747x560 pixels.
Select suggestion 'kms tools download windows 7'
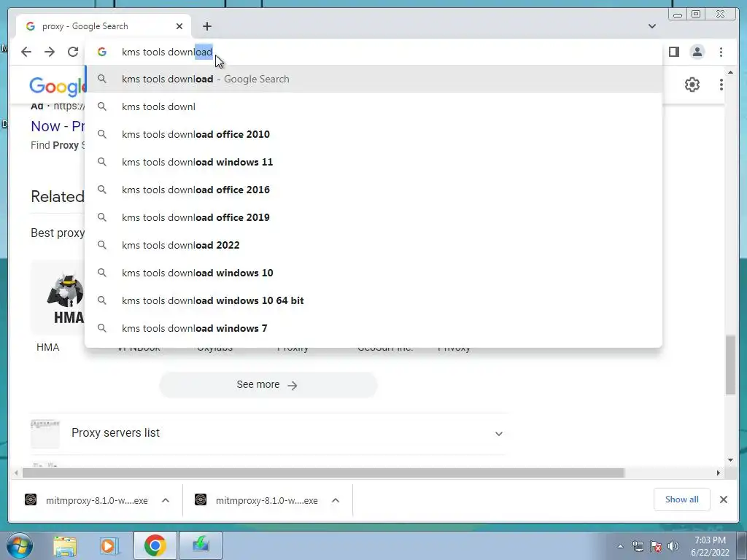(x=373, y=328)
